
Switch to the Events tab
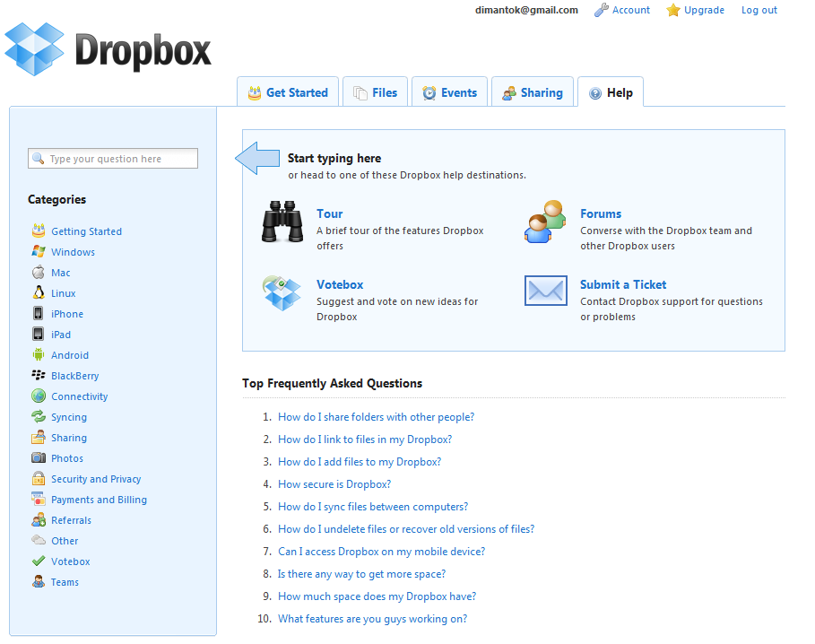449,92
